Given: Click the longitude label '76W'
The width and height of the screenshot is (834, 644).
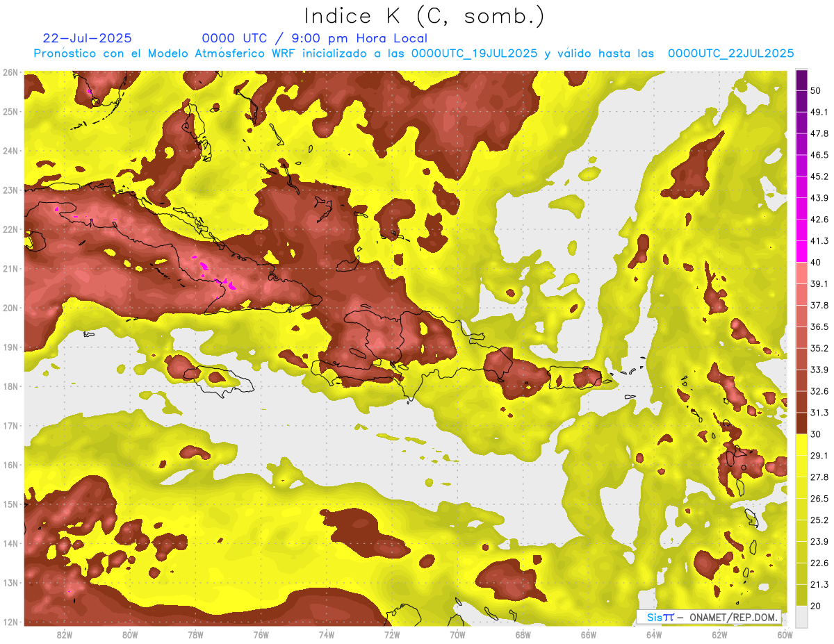Looking at the screenshot, I should pos(261,634).
